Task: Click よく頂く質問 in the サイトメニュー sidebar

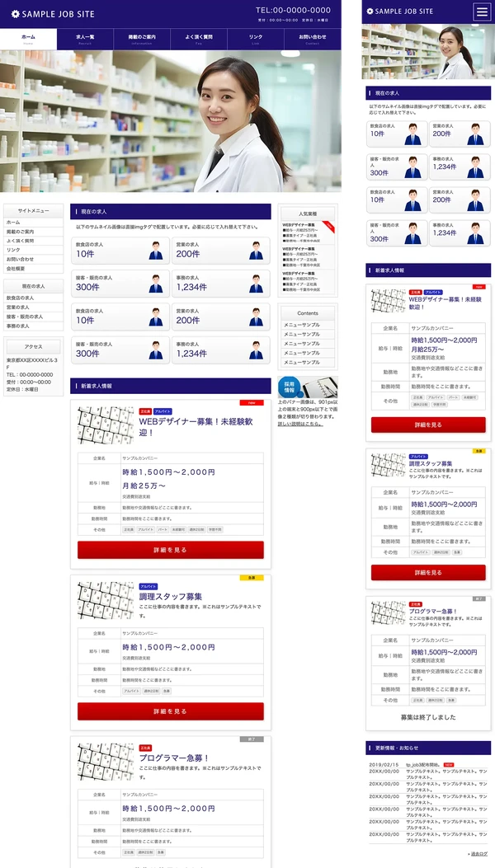Action: tap(33, 241)
